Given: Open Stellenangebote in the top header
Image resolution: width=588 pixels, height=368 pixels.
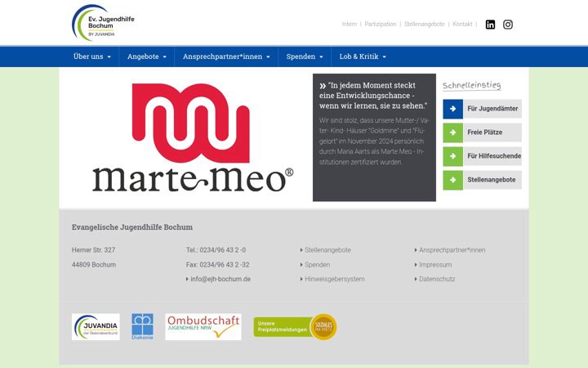Looking at the screenshot, I should tap(424, 24).
